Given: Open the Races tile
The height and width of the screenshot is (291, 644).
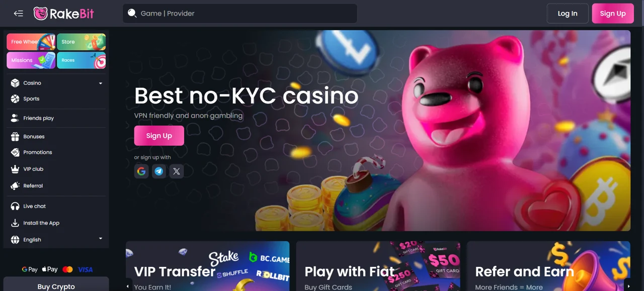Looking at the screenshot, I should [82, 60].
